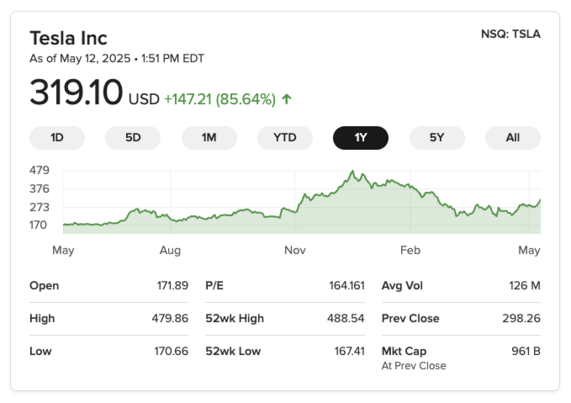The image size is (571, 403).
Task: Select the 1D time range tab
Action: pos(57,138)
